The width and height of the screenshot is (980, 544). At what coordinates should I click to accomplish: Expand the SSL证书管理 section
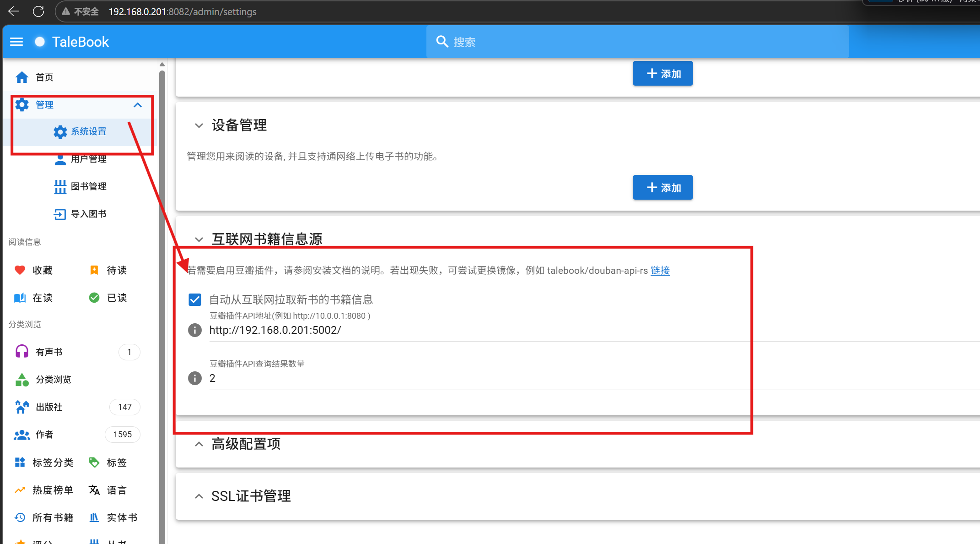click(199, 496)
